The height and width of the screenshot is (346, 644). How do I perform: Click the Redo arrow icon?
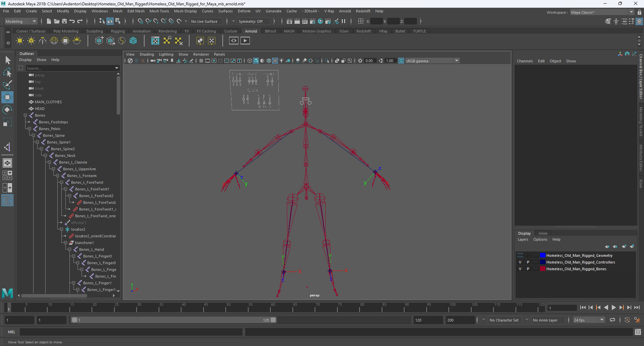[80, 21]
